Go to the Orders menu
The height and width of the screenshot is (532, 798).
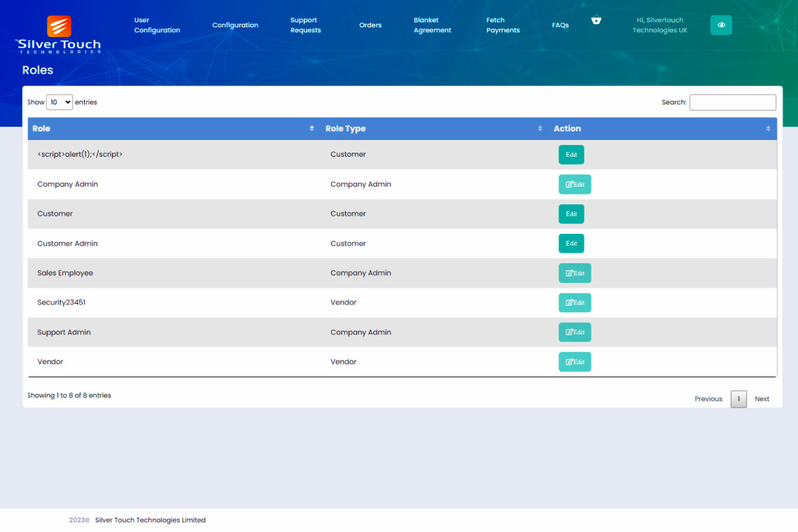[x=370, y=25]
